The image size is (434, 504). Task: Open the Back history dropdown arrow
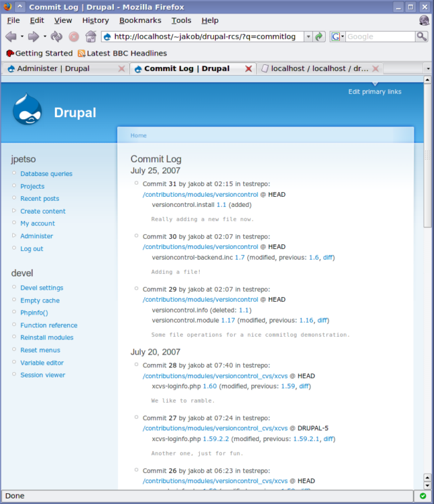pos(22,37)
